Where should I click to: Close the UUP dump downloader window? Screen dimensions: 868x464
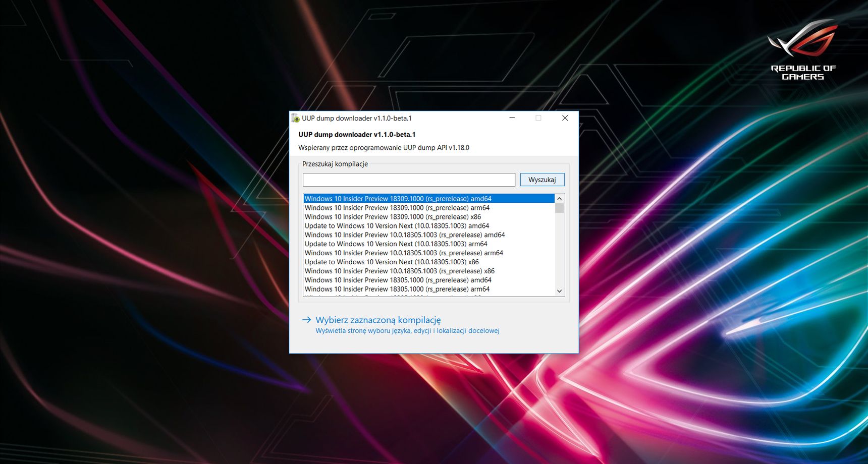(x=565, y=118)
